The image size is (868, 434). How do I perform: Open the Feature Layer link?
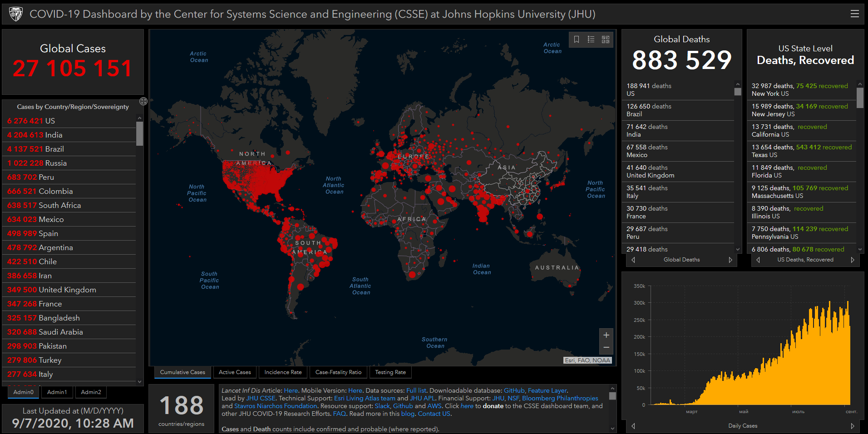(547, 390)
